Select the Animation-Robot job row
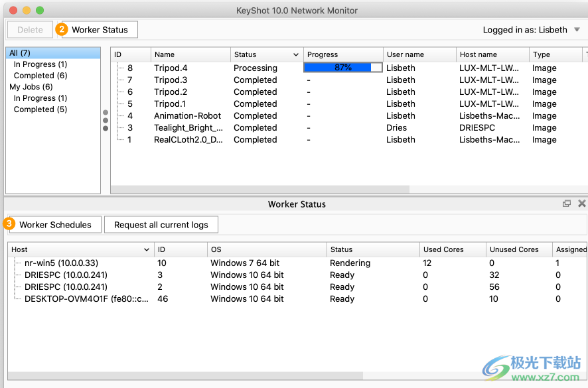Viewport: 588px width, 388px height. [187, 115]
